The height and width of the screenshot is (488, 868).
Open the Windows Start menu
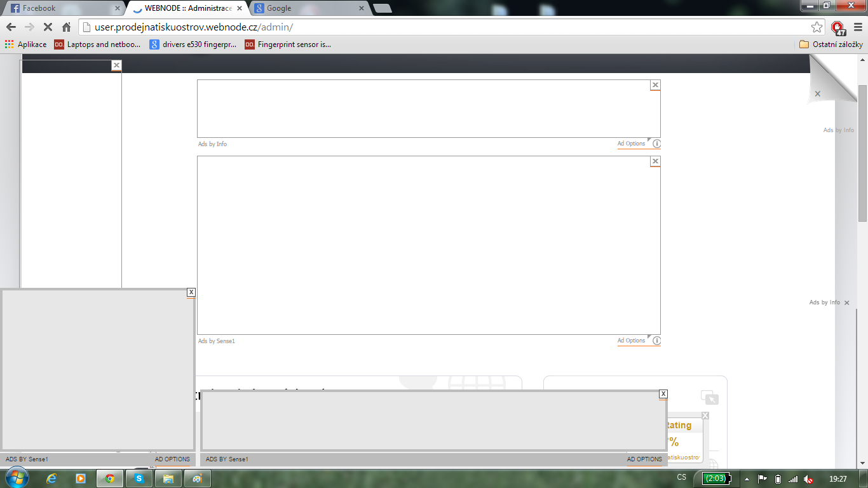[16, 478]
